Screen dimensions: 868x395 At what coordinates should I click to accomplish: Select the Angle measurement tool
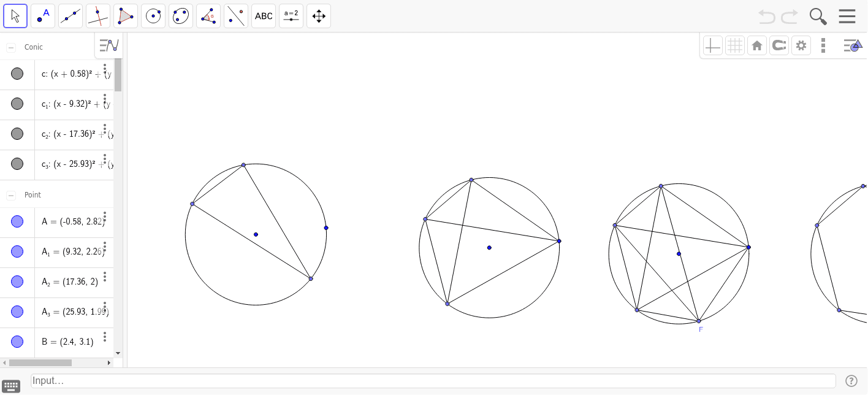208,16
